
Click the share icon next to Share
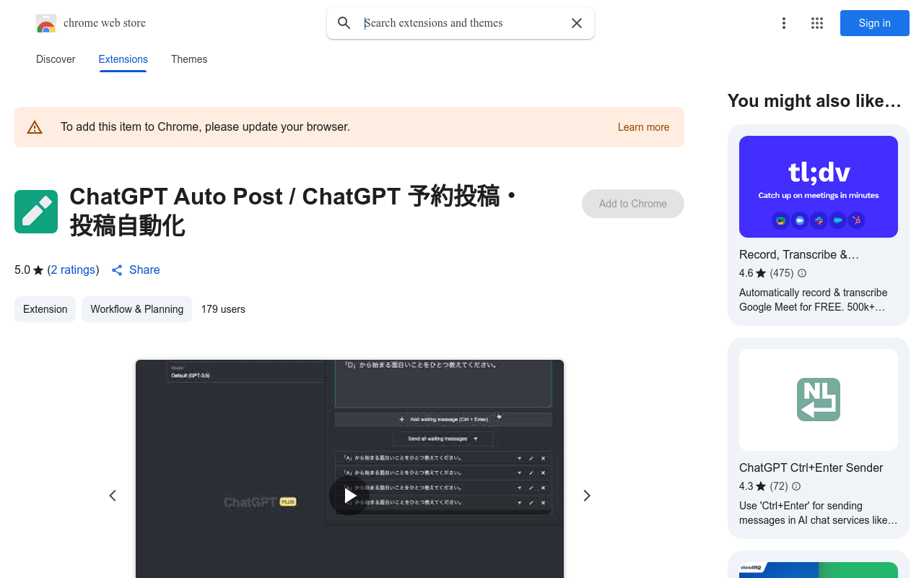click(x=117, y=270)
